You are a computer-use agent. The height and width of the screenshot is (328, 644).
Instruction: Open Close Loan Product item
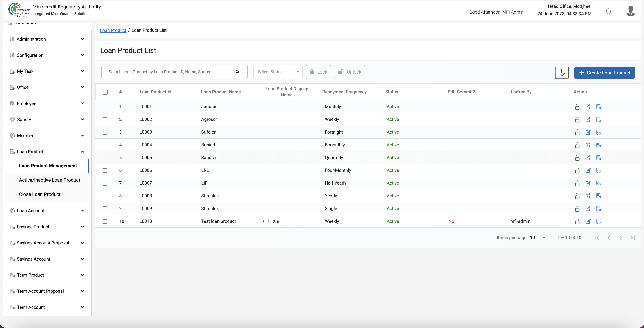[x=47, y=194]
